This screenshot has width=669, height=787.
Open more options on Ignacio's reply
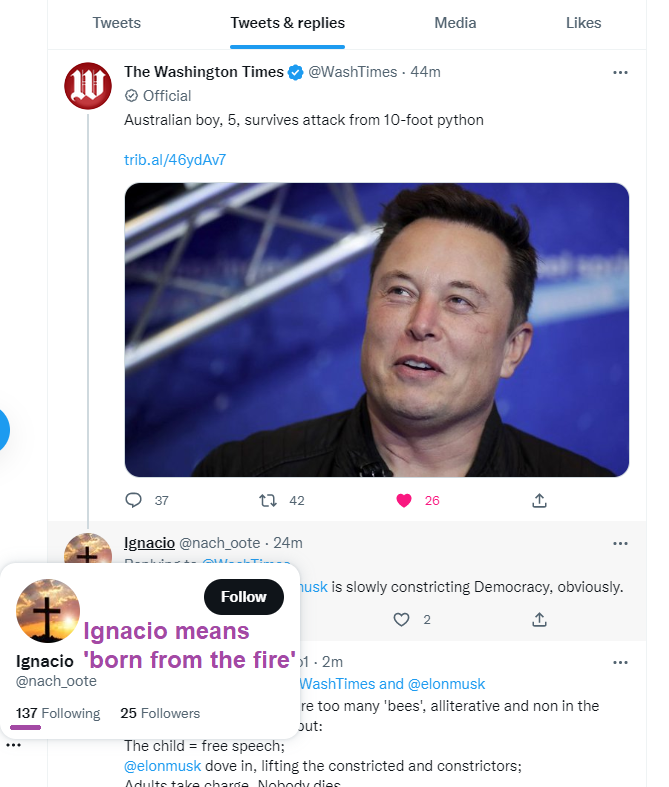pos(620,543)
